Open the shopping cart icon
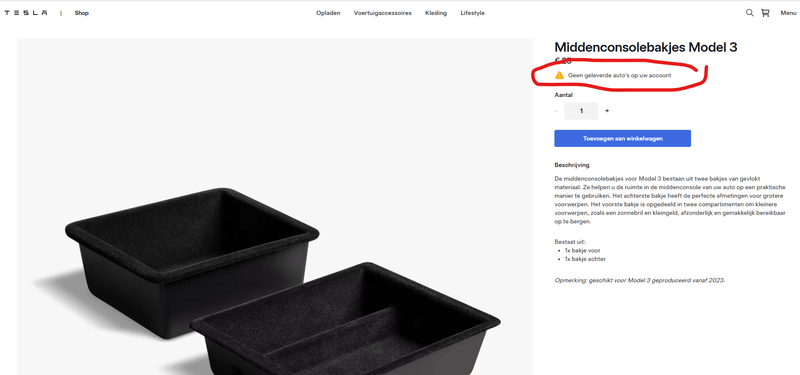The height and width of the screenshot is (375, 800). click(x=765, y=13)
